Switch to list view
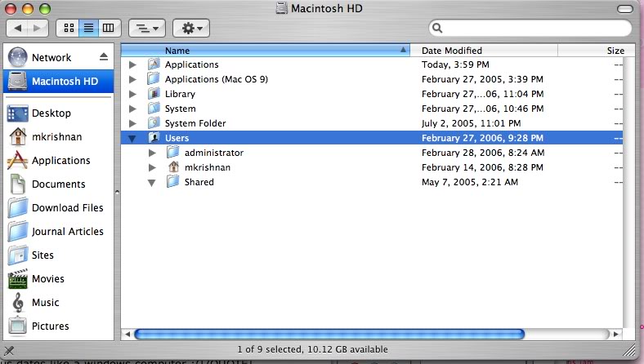The image size is (644, 364). click(x=89, y=28)
